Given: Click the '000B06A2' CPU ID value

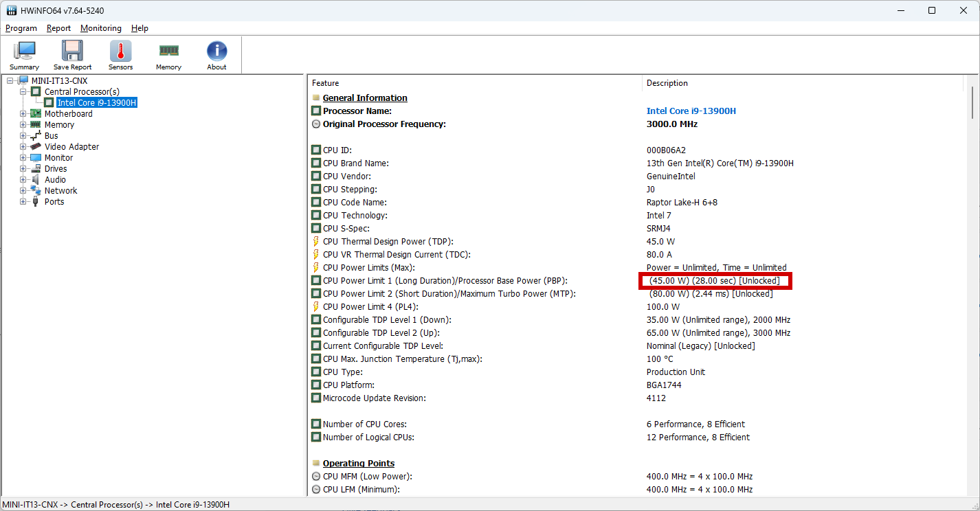Looking at the screenshot, I should pyautogui.click(x=666, y=150).
